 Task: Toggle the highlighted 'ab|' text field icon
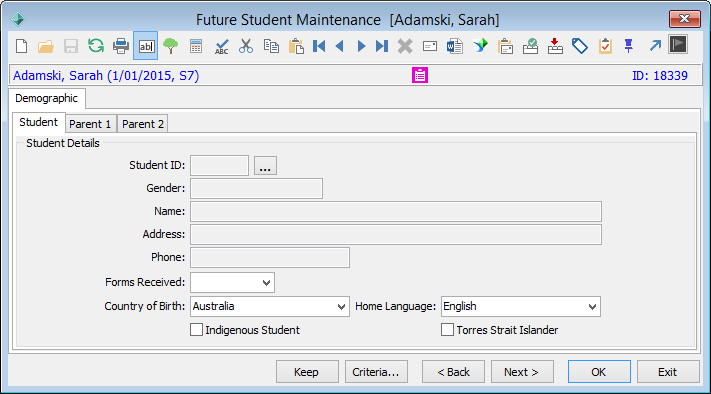146,46
